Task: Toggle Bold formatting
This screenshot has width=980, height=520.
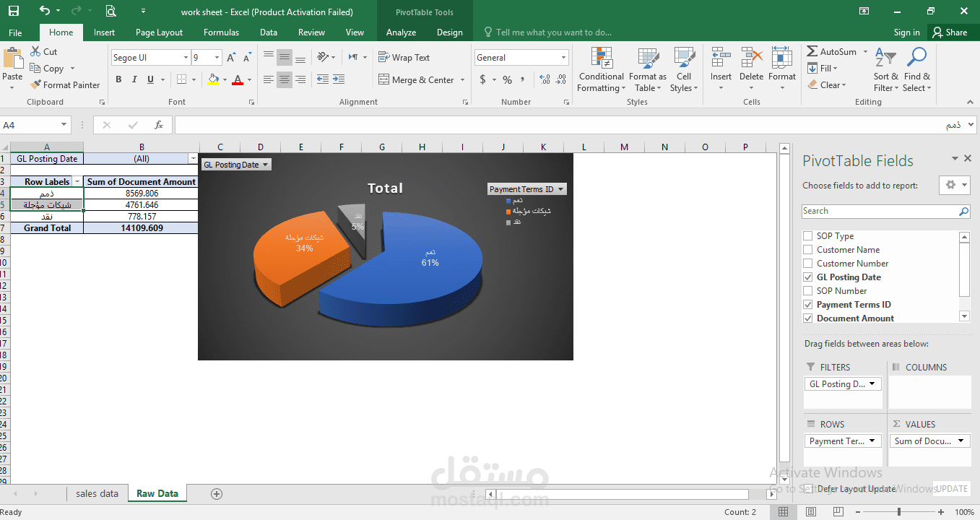Action: pyautogui.click(x=119, y=79)
